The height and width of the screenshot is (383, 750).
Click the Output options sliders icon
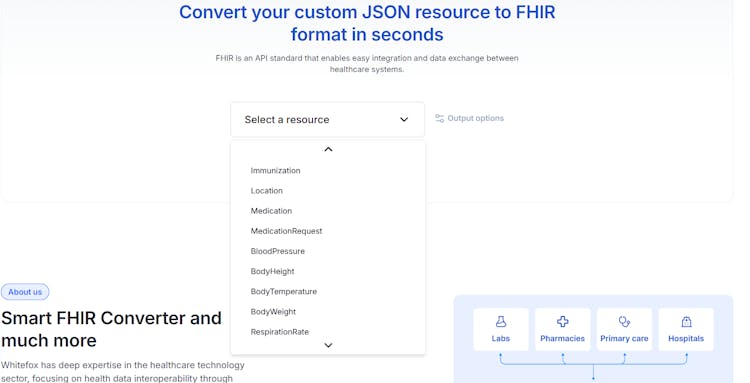tap(440, 119)
